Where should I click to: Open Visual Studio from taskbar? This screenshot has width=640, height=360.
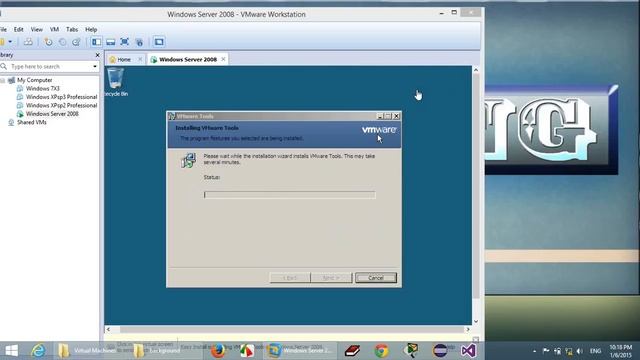click(468, 351)
